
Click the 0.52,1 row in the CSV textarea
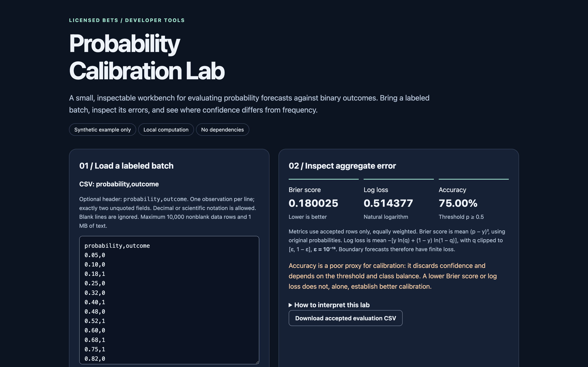pos(95,321)
